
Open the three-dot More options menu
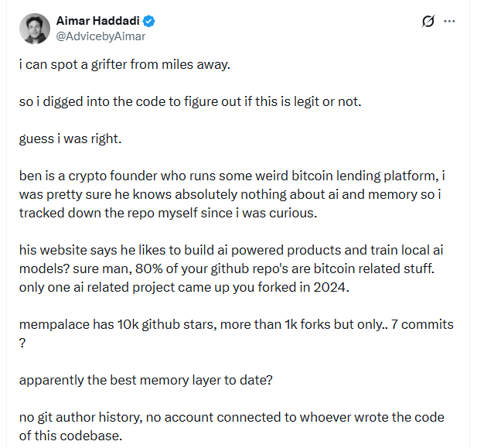coord(450,21)
